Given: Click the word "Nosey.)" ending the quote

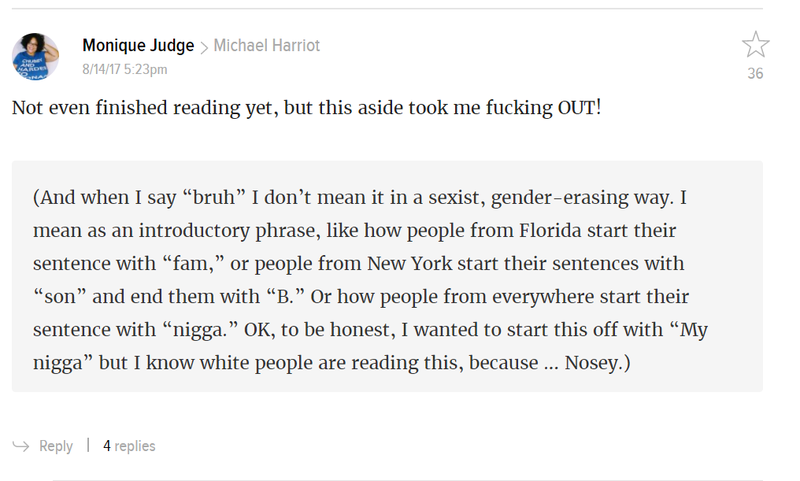Looking at the screenshot, I should pyautogui.click(x=597, y=363).
